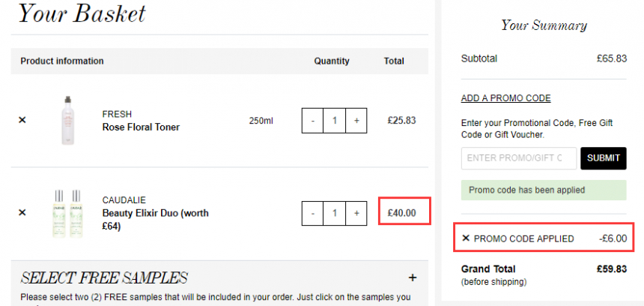Decrease Beauty Elixir Duo quantity
Image resolution: width=644 pixels, height=306 pixels.
[312, 213]
